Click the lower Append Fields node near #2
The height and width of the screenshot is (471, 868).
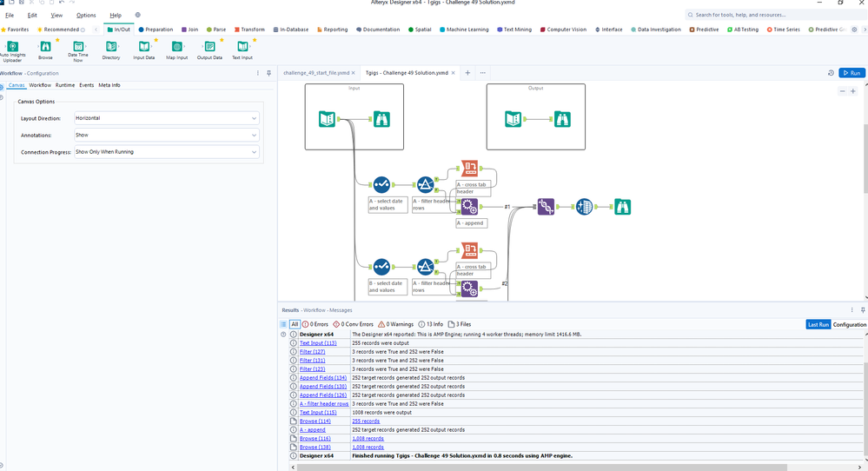click(x=469, y=289)
